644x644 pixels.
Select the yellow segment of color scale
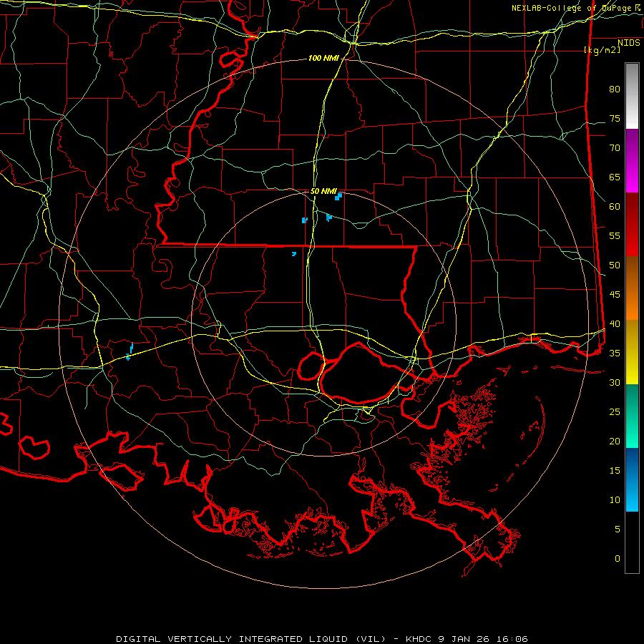coord(632,352)
